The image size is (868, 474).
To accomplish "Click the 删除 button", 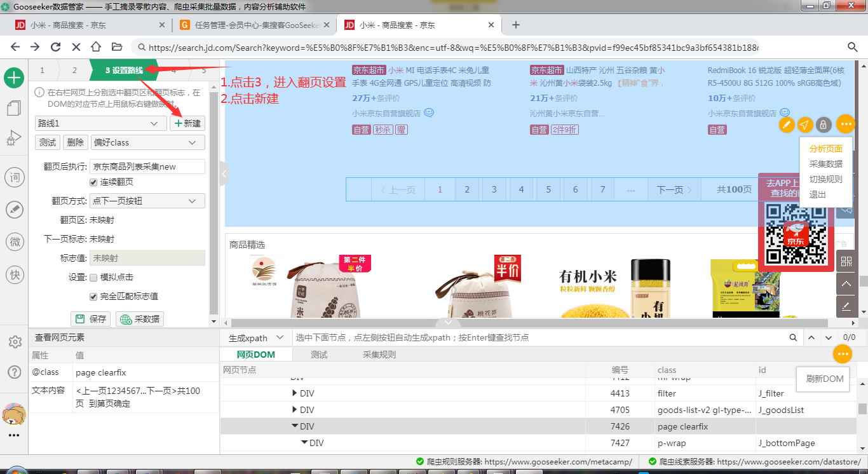I will point(75,142).
